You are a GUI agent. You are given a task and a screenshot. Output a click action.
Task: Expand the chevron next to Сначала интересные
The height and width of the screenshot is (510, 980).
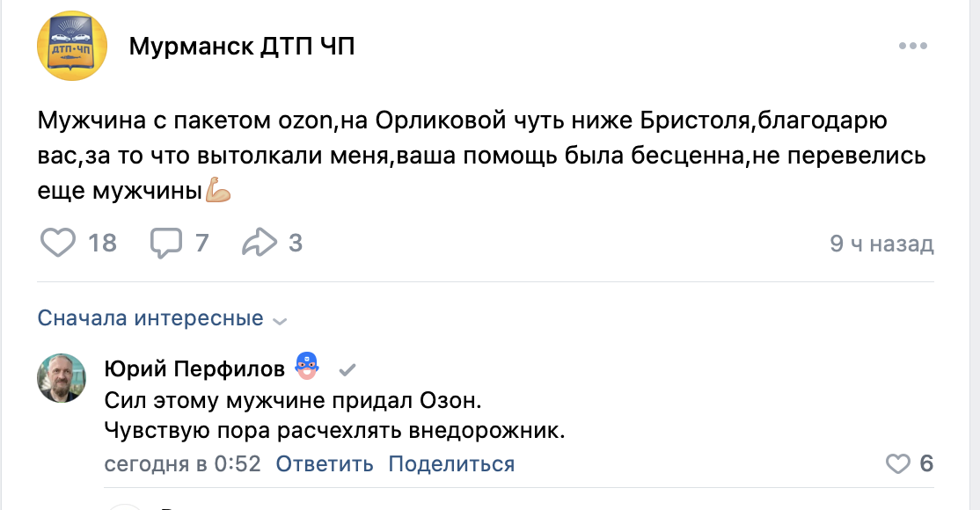point(280,321)
